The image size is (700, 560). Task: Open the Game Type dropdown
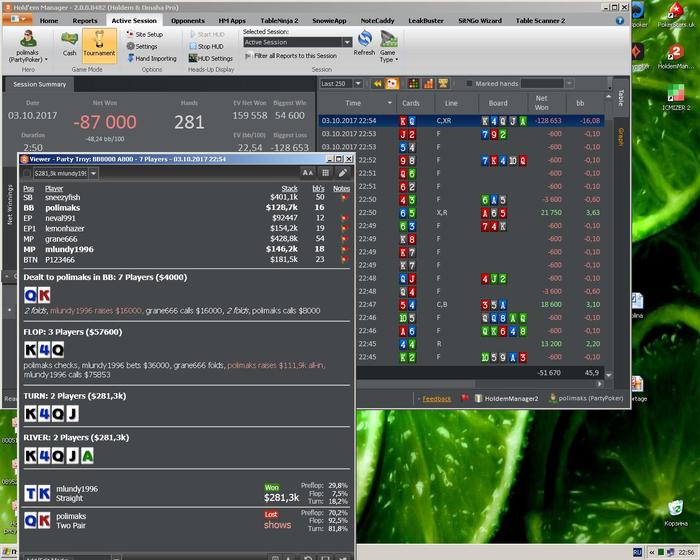point(389,46)
